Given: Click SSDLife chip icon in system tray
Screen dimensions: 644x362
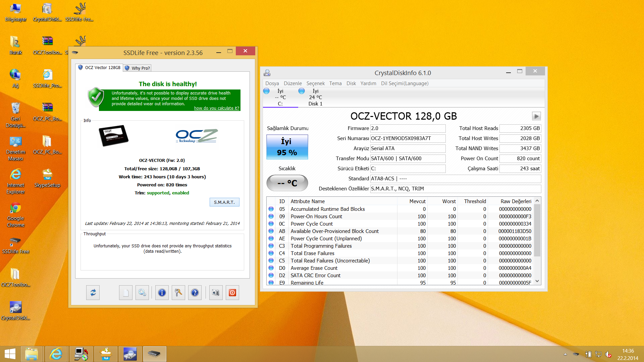Looking at the screenshot, I should click(576, 354).
